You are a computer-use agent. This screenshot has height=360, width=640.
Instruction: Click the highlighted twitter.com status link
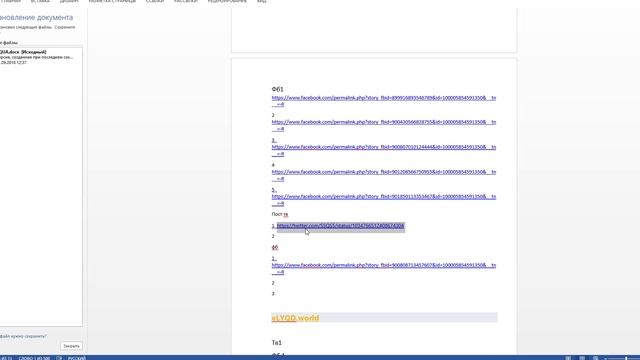click(340, 226)
